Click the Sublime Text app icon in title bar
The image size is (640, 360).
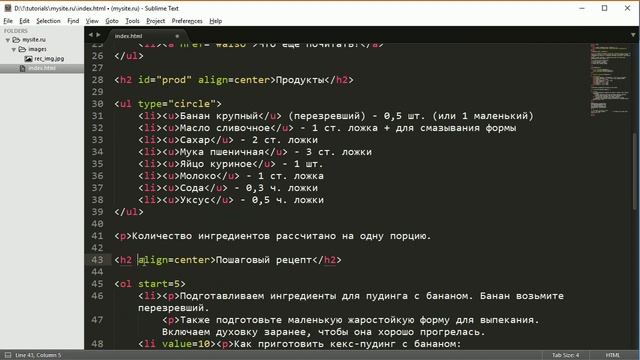point(8,8)
